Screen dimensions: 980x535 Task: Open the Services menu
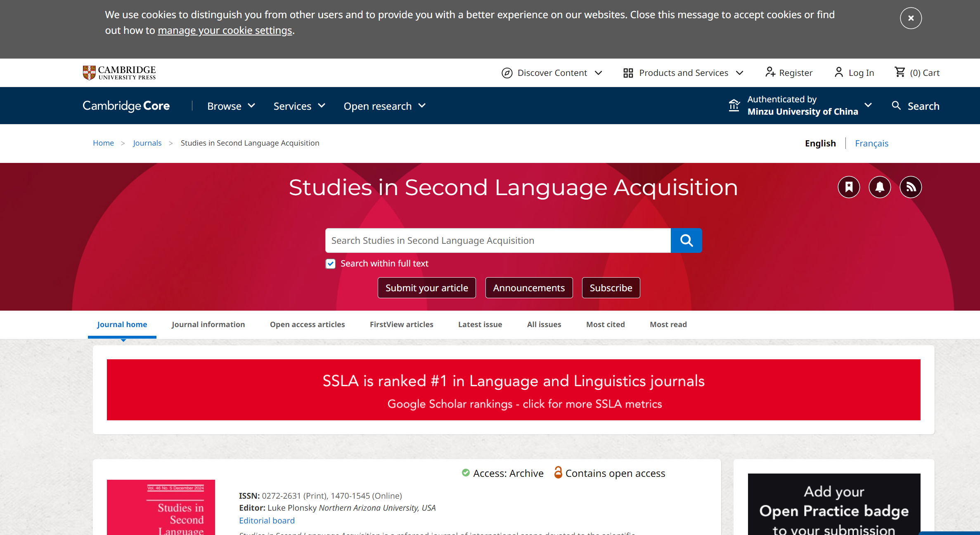tap(292, 106)
